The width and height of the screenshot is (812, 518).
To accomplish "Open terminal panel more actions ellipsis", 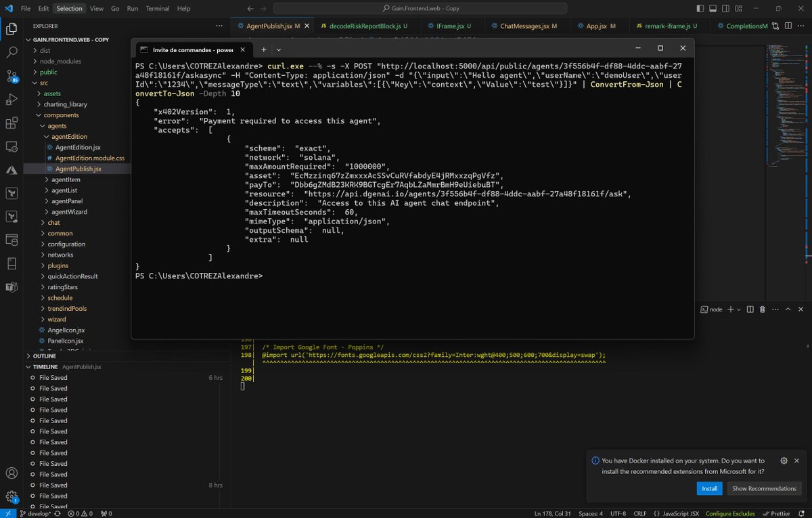I will point(775,309).
